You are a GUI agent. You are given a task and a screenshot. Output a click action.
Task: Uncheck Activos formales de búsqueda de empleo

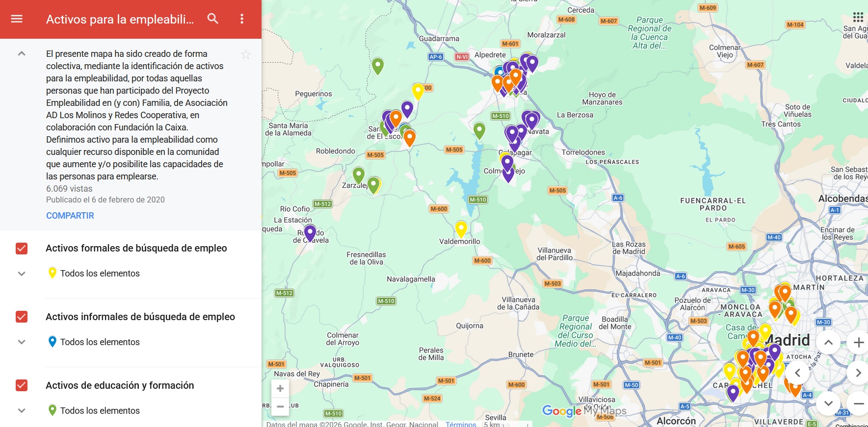pos(22,249)
